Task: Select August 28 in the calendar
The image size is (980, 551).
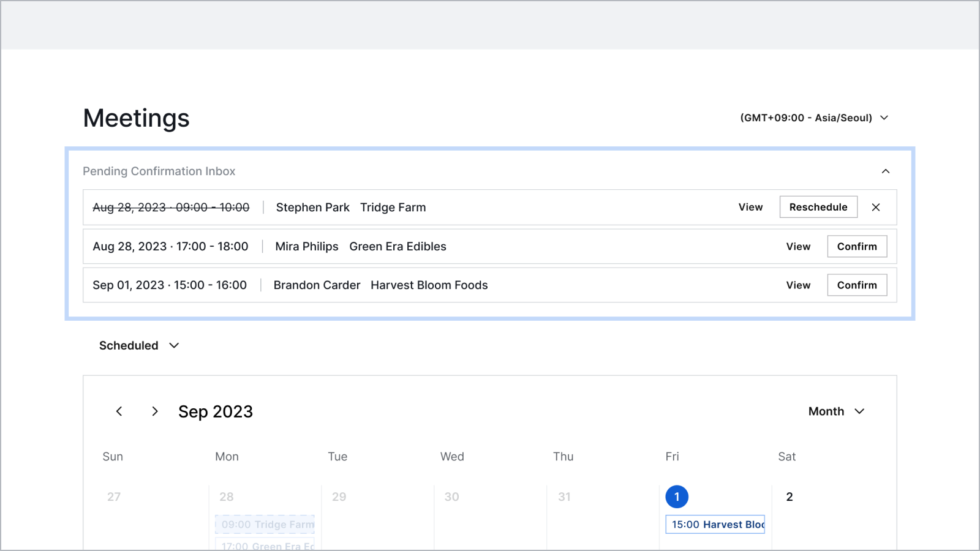Action: 227,497
